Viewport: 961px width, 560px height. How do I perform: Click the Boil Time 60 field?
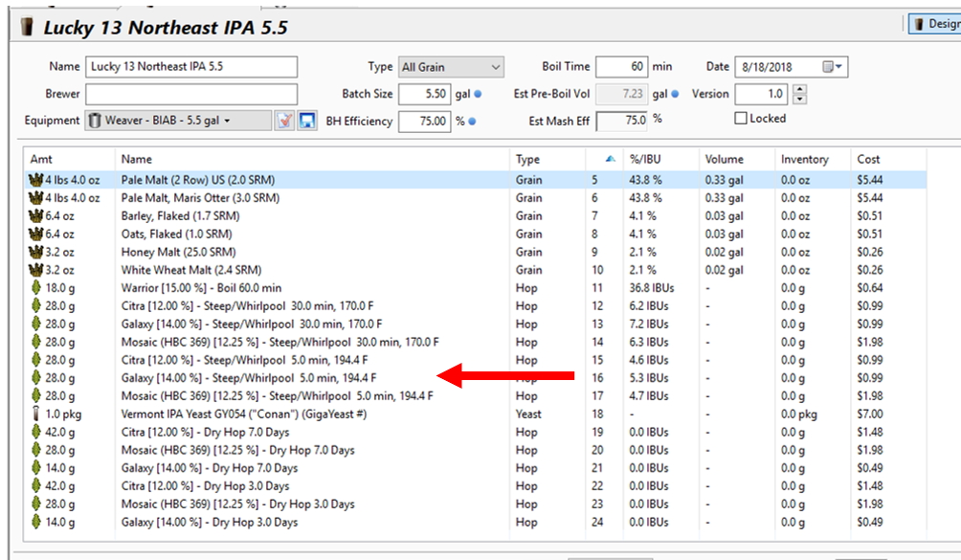[x=622, y=67]
